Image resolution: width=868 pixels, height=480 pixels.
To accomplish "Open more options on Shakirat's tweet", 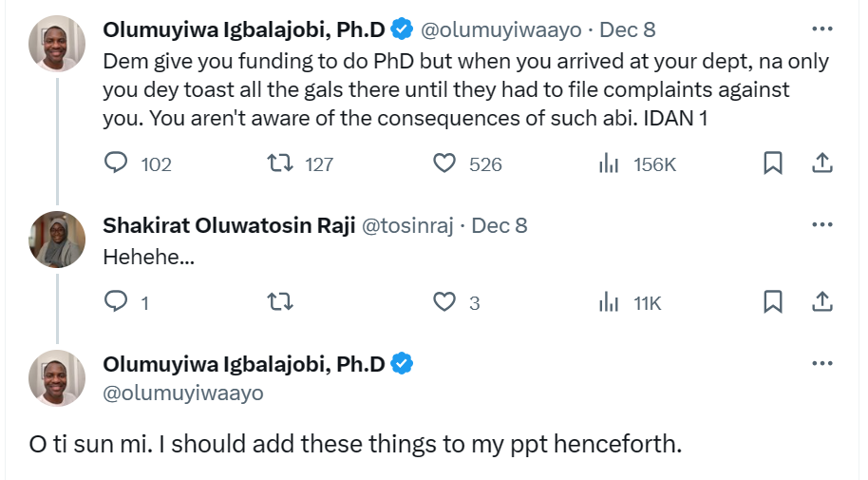I will pyautogui.click(x=821, y=225).
